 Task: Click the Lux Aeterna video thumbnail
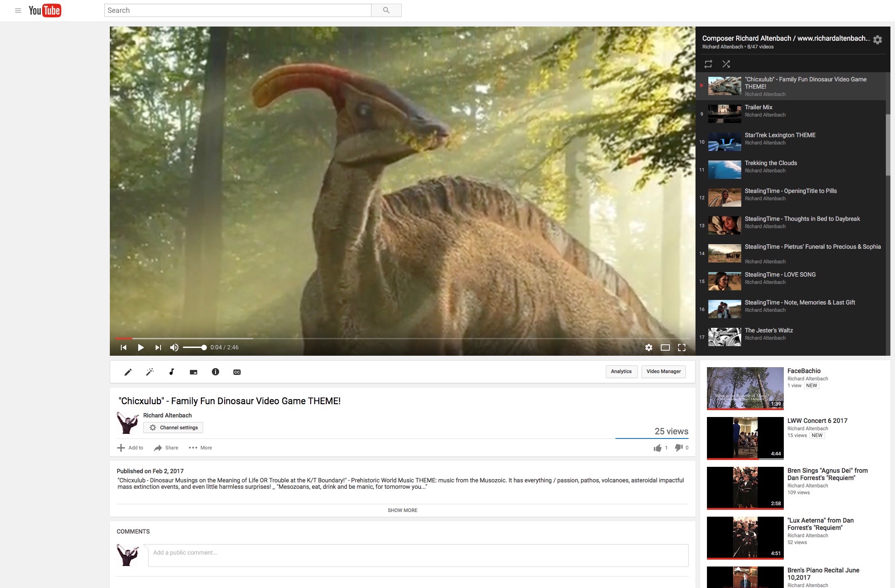tap(745, 538)
